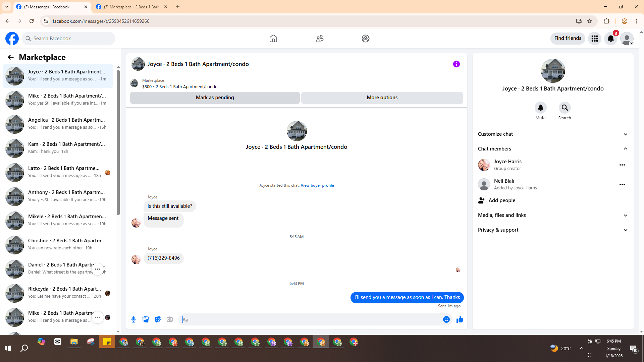Open the View buyer profile link

[317, 185]
